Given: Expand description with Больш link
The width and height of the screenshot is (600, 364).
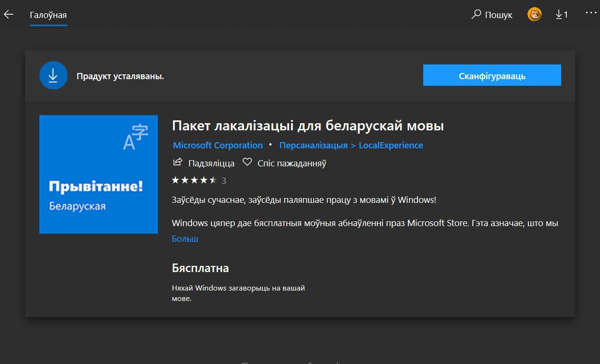Looking at the screenshot, I should pos(185,239).
